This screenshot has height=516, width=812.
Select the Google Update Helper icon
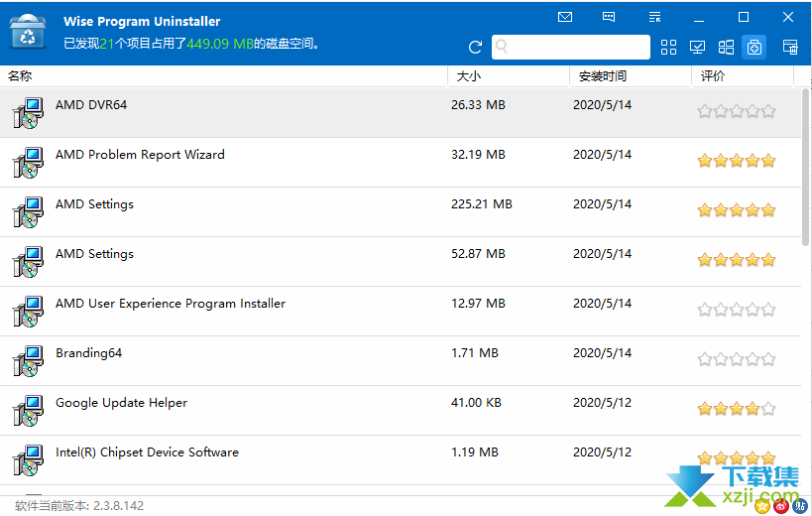(28, 411)
